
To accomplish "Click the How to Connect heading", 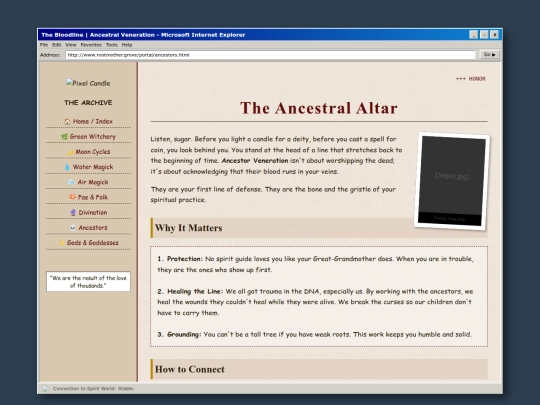I will pyautogui.click(x=189, y=369).
